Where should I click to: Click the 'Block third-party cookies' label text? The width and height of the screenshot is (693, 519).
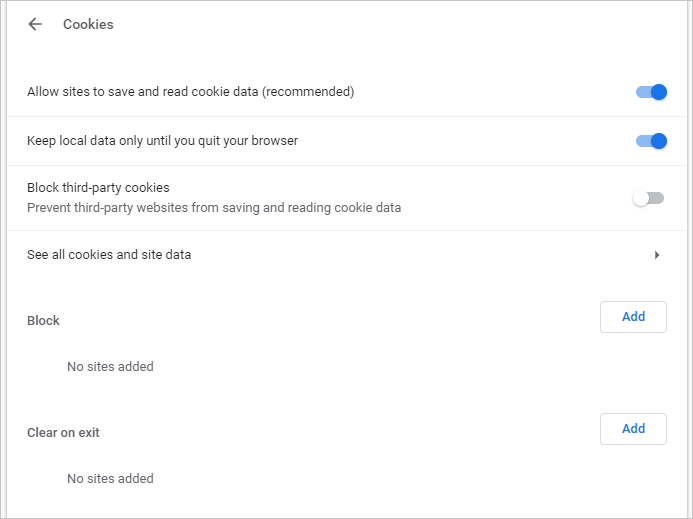98,188
